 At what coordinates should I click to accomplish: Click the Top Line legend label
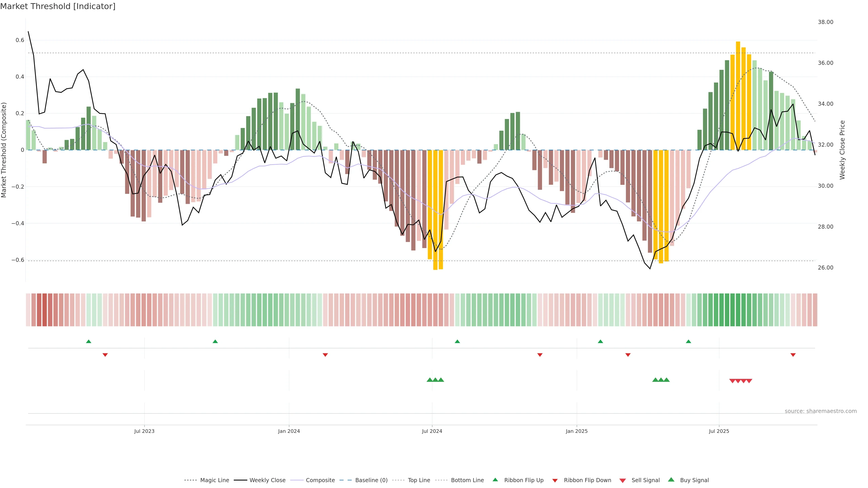[419, 480]
